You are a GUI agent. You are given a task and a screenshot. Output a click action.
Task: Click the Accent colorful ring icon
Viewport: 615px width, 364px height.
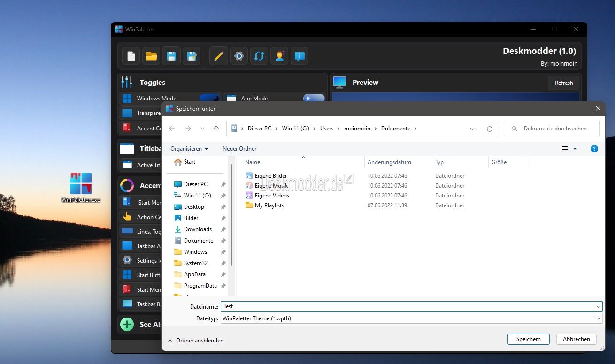(127, 185)
